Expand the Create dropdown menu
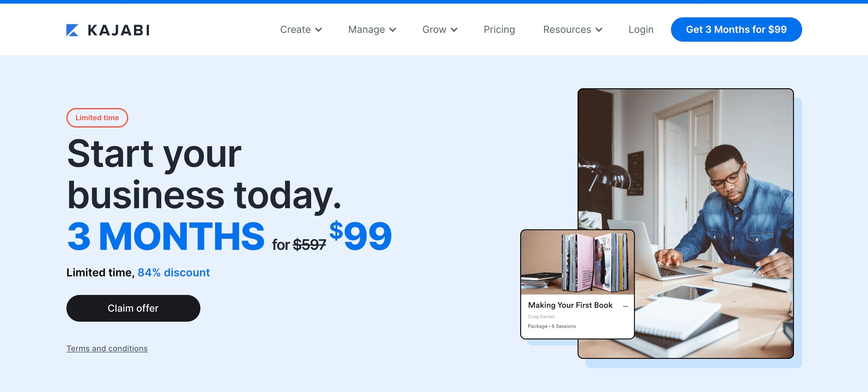Image resolution: width=868 pixels, height=392 pixels. pos(301,30)
